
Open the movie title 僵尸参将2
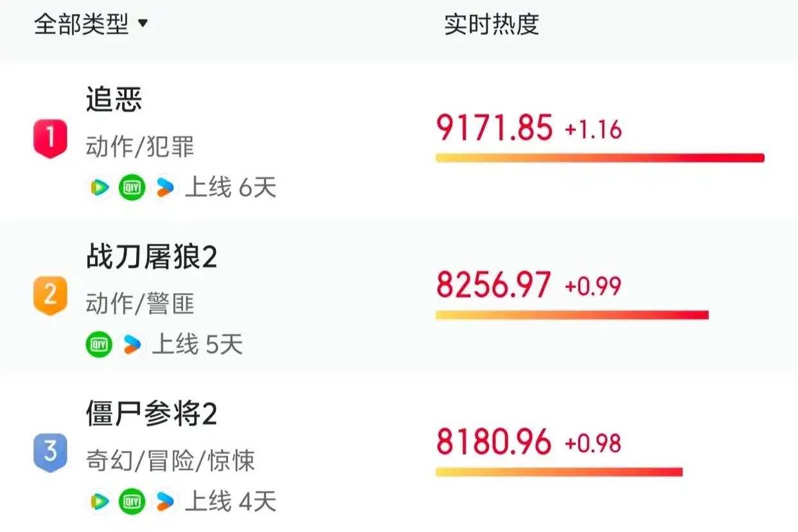[152, 414]
